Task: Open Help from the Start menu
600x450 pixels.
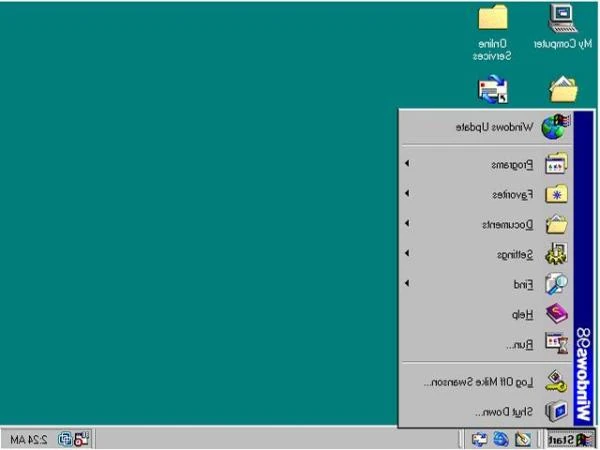Action: 486,314
